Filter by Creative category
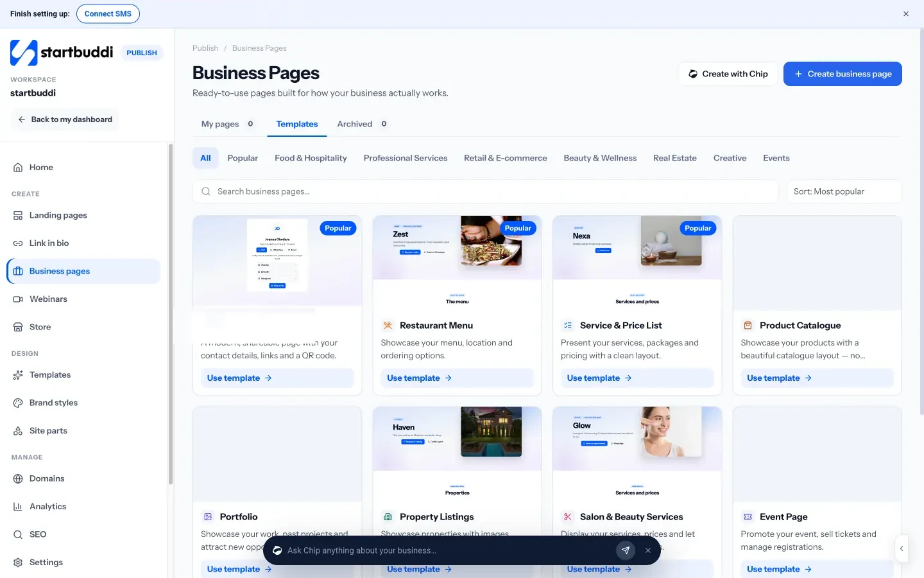 [730, 158]
